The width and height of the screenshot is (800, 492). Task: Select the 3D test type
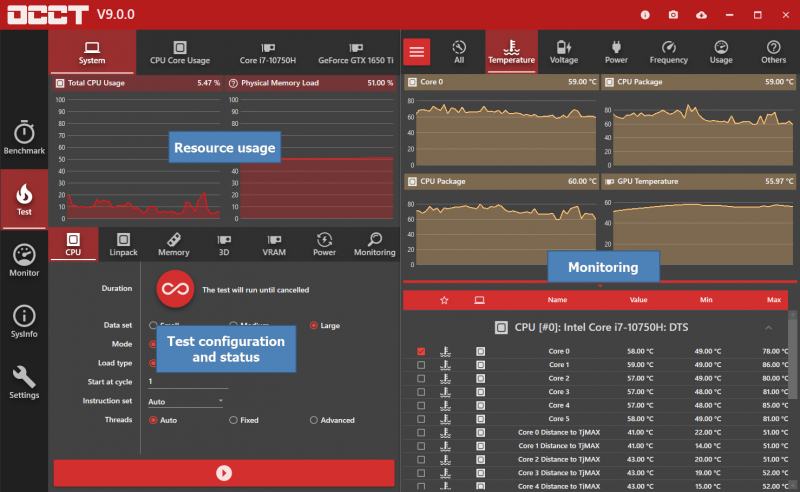(223, 244)
